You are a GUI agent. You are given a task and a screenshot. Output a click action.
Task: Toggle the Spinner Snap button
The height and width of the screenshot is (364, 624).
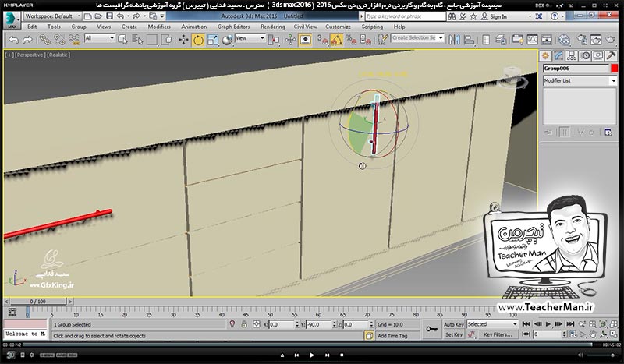point(365,40)
